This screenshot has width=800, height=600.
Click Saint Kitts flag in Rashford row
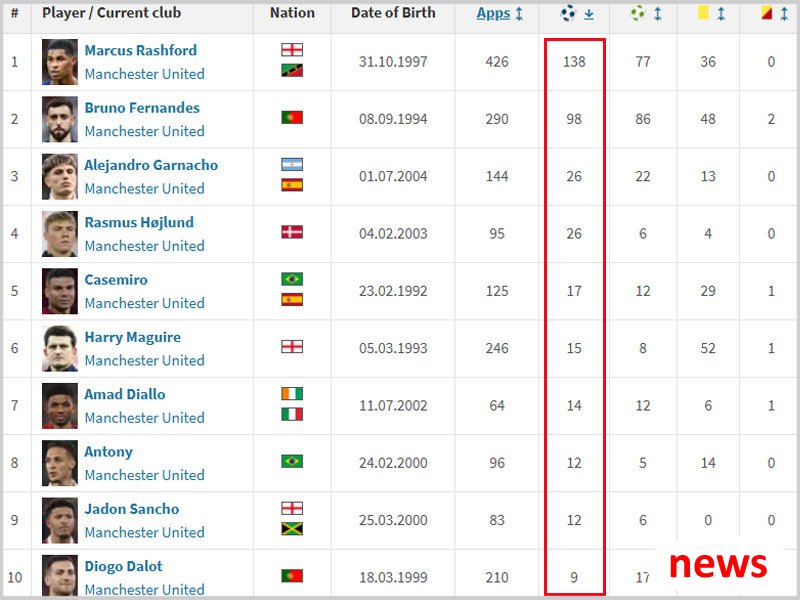[292, 70]
